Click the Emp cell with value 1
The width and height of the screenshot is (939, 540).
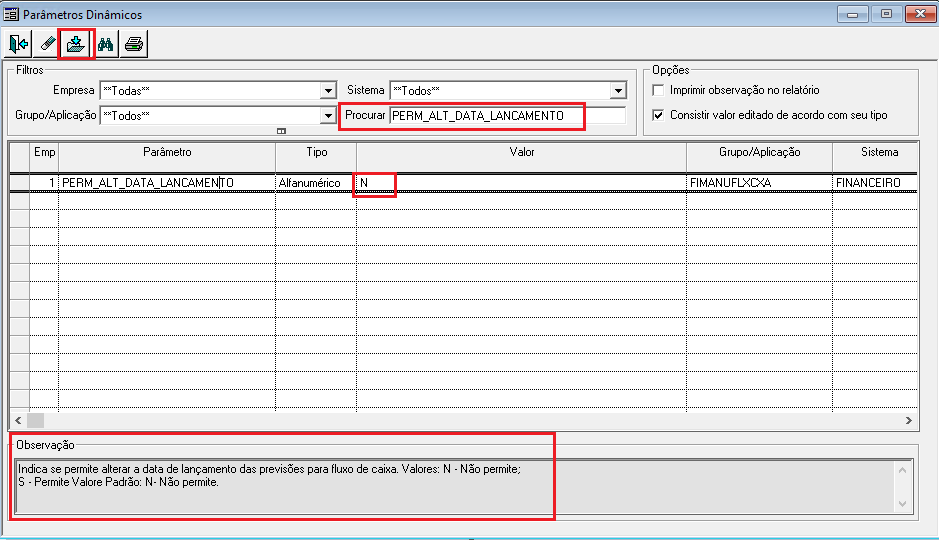click(x=44, y=183)
